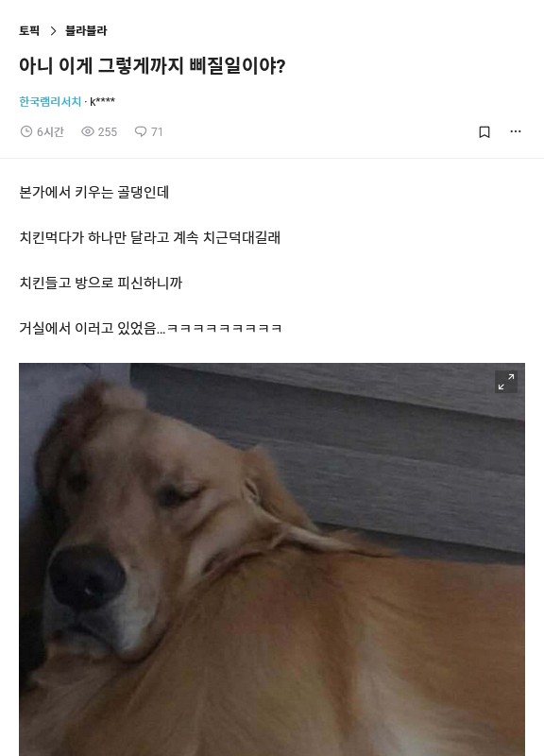Image resolution: width=544 pixels, height=756 pixels.
Task: Click the breadcrumb chevron arrow
Action: 53,31
